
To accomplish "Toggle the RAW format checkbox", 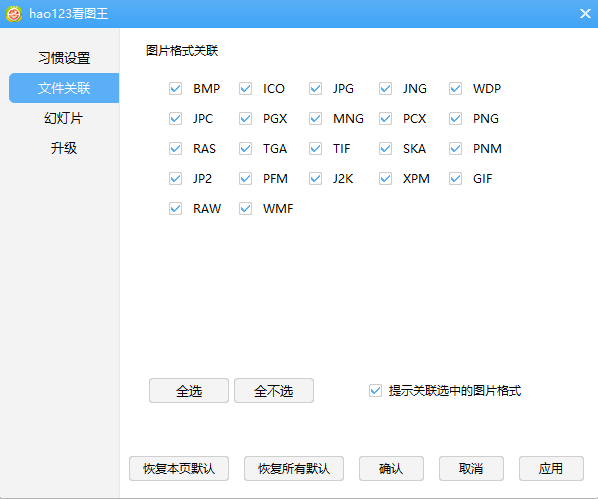I will [175, 209].
